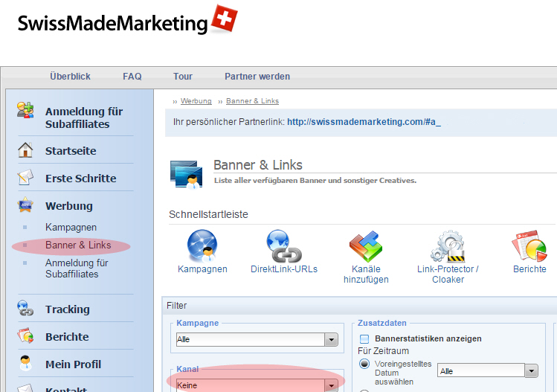Click the Anmeldung für Subaffiliates users icon
The height and width of the screenshot is (392, 557).
click(x=25, y=110)
